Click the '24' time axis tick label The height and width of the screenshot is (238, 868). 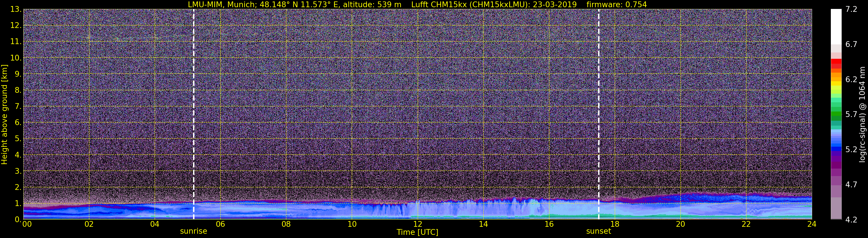tap(812, 224)
